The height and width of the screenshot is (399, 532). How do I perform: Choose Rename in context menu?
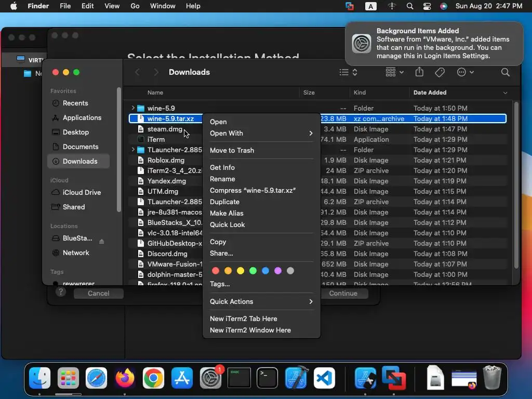pos(261,179)
